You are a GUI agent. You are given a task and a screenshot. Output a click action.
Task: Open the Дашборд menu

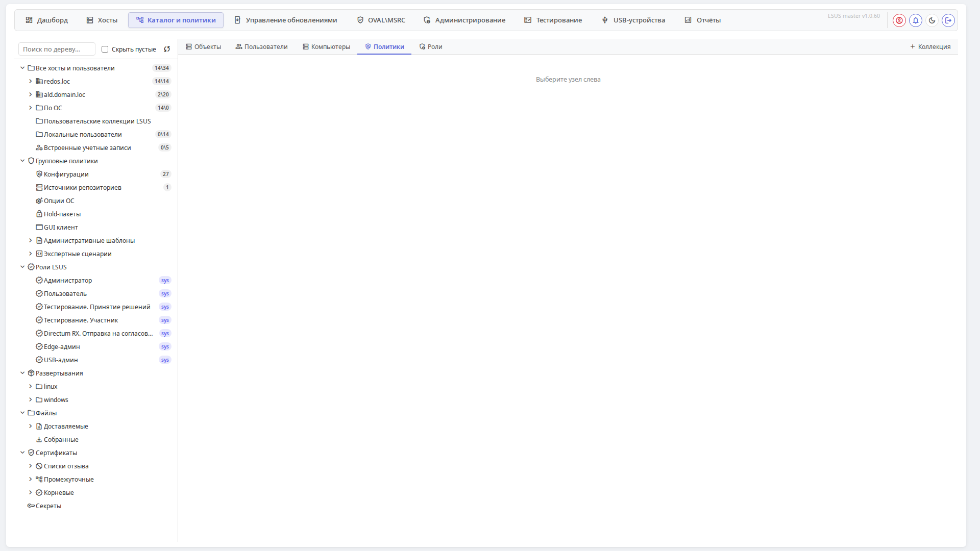click(x=46, y=20)
